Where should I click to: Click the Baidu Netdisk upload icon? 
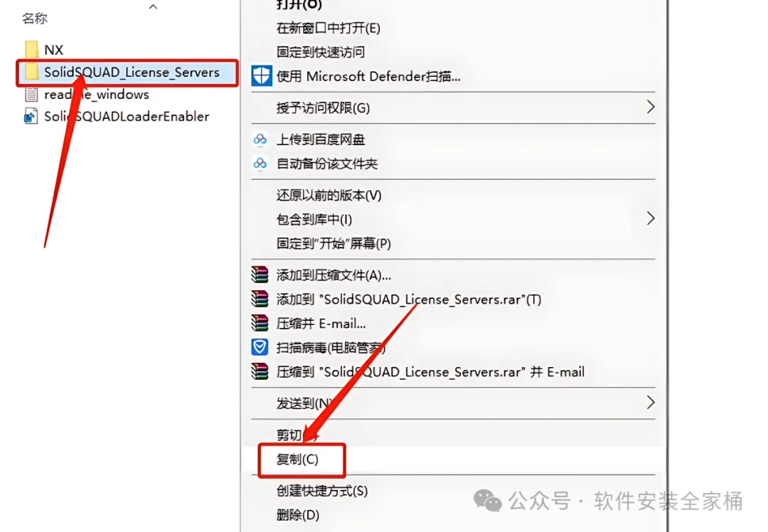click(x=260, y=139)
